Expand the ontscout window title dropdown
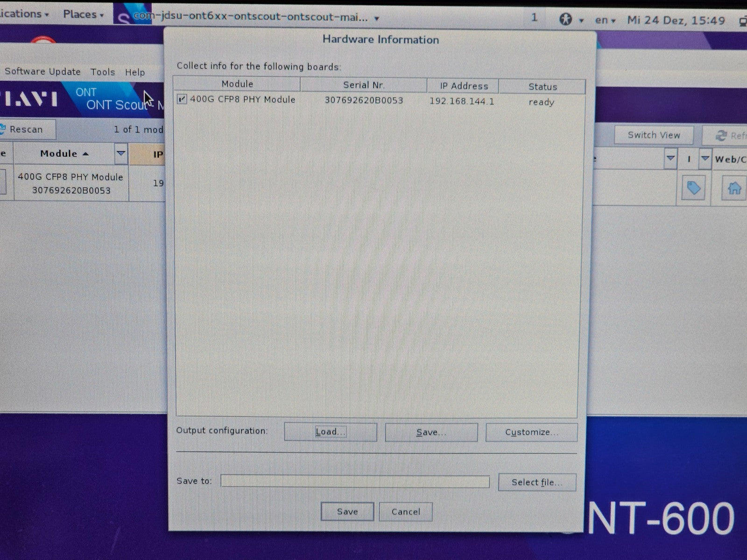The width and height of the screenshot is (747, 560). [x=376, y=19]
